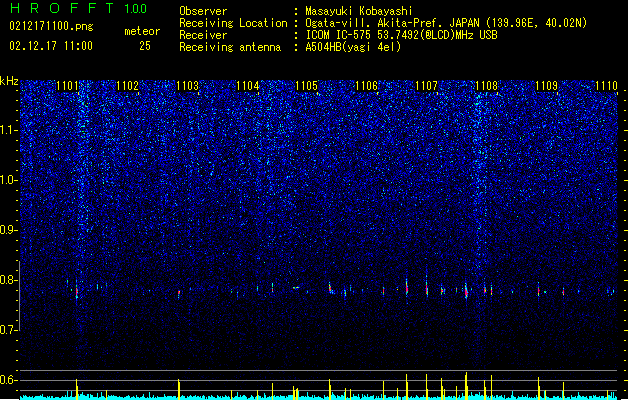629x400 pixels.
Task: Click the 1101 time marker
Action: coord(67,86)
